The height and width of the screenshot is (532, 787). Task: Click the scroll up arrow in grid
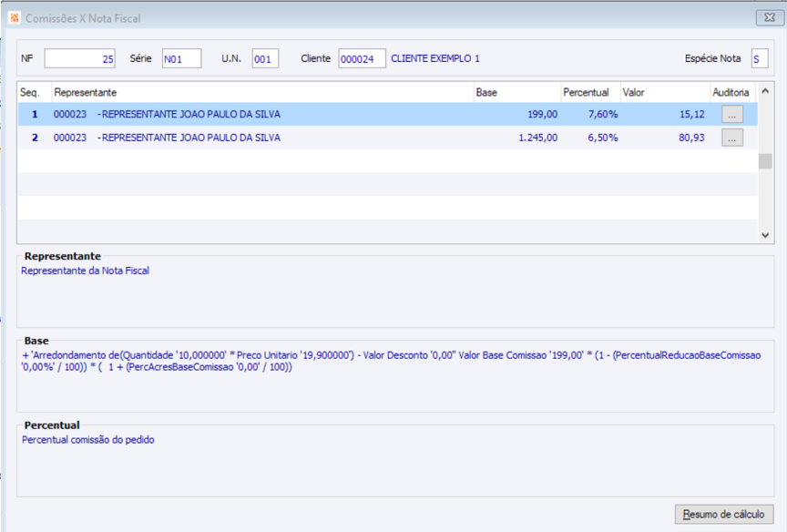765,91
